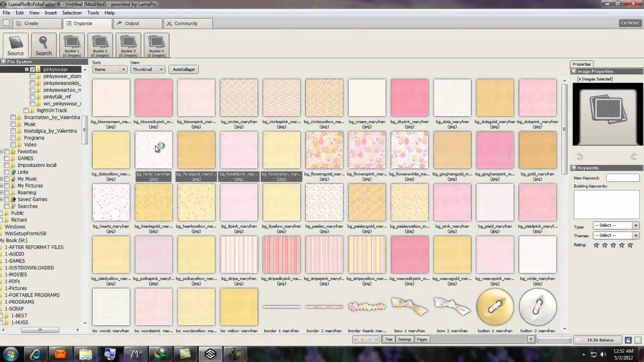Viewport: 644px width, 362px height.
Task: Click the AutoCollage! button
Action: pyautogui.click(x=184, y=69)
